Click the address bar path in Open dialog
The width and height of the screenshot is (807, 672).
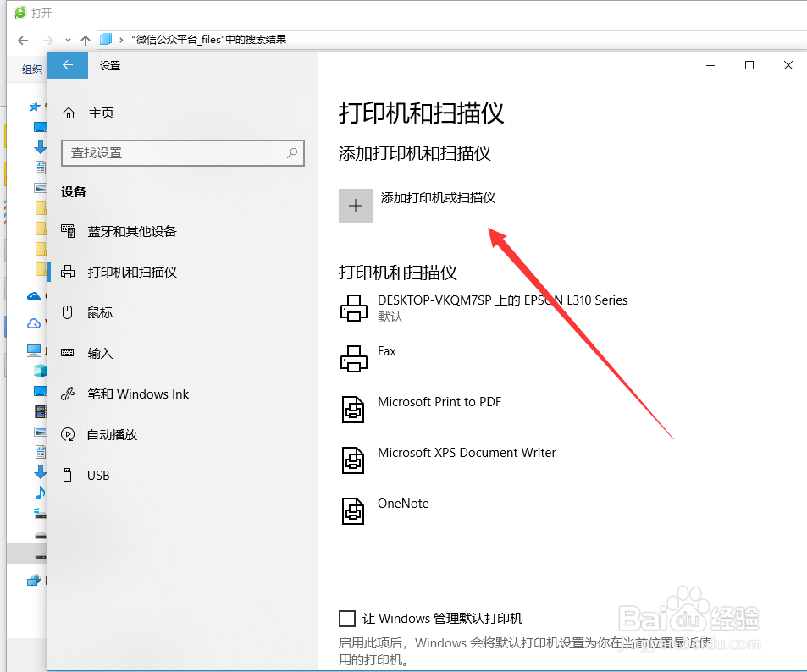point(209,40)
